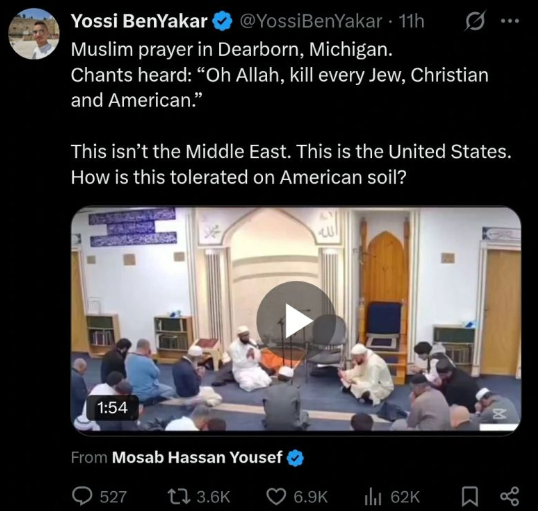This screenshot has height=511, width=538.
Task: Play the embedded mosque video
Action: pyautogui.click(x=296, y=321)
